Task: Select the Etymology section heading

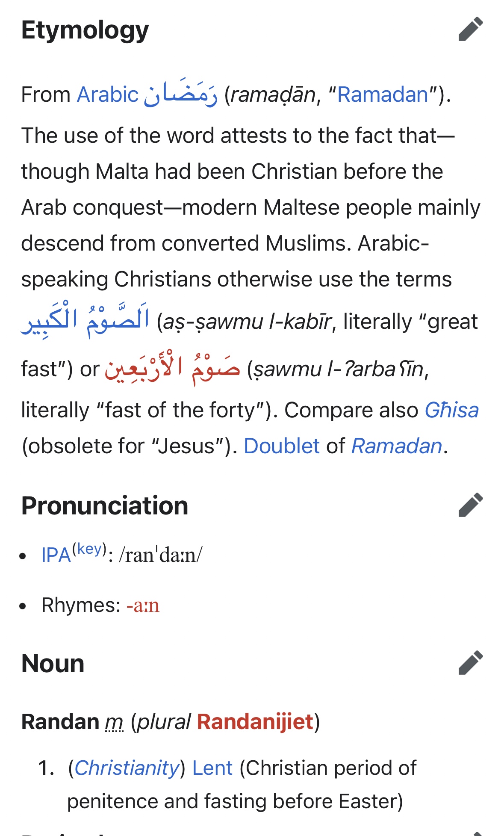Action: (x=85, y=30)
